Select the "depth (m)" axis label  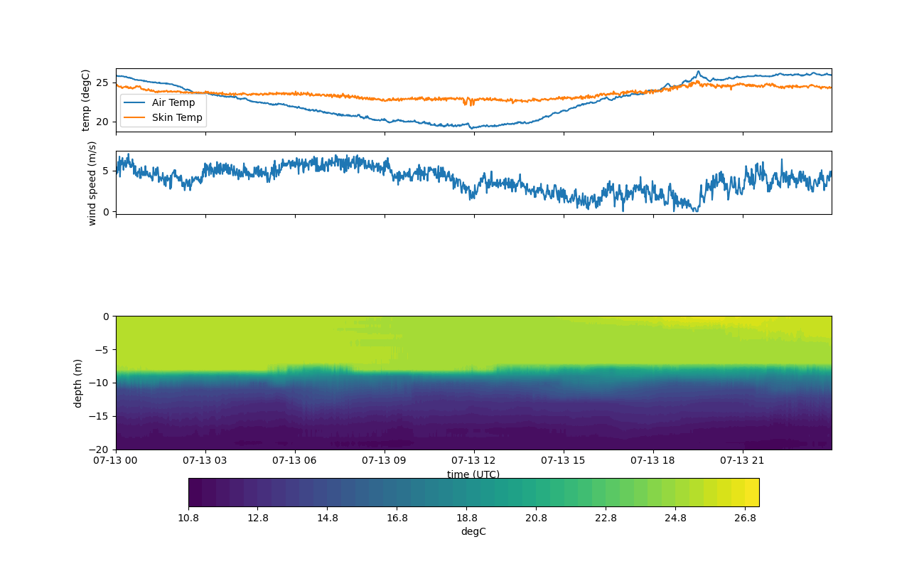(x=78, y=383)
